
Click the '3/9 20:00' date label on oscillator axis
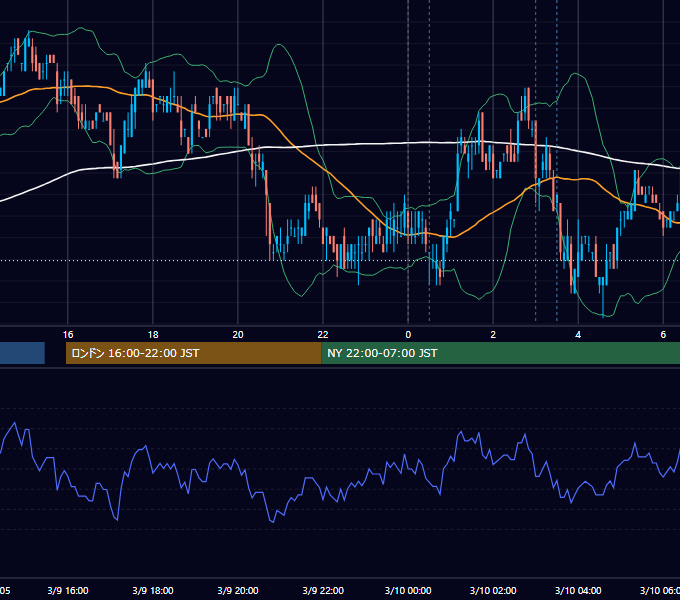[238, 590]
